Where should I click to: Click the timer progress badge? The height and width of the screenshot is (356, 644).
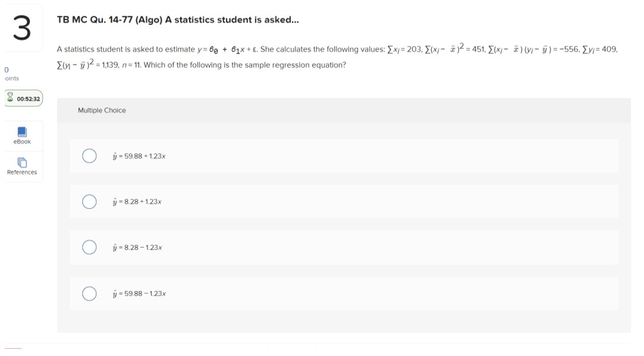click(x=23, y=98)
